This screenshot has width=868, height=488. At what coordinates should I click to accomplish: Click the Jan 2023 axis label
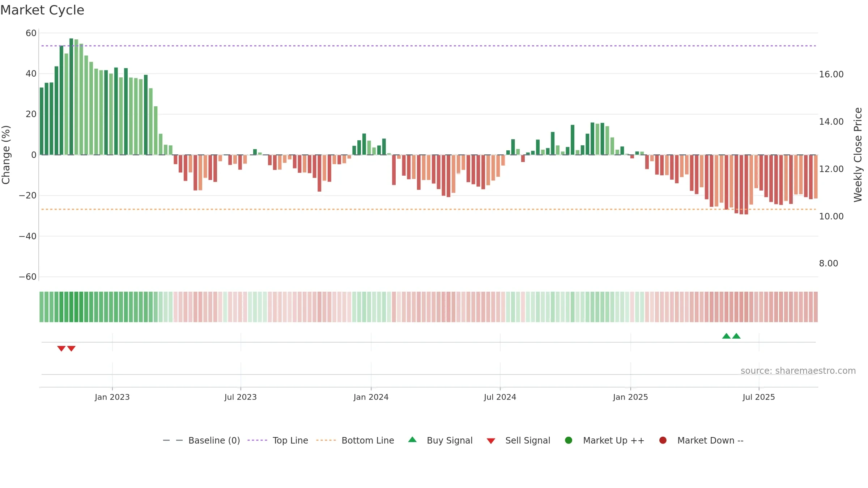(112, 397)
